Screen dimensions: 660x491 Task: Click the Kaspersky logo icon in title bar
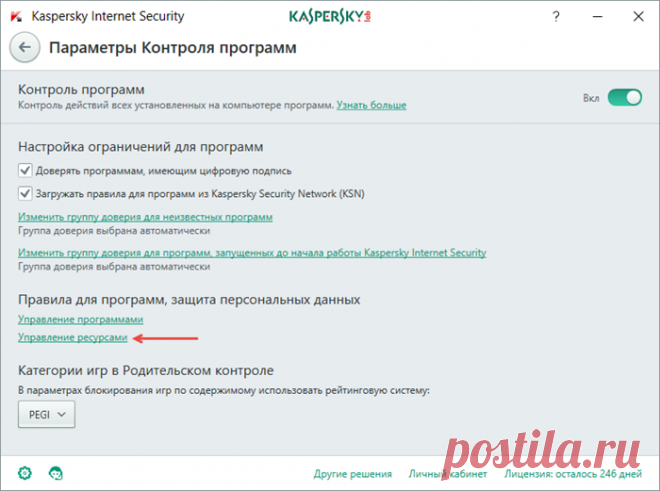[16, 16]
